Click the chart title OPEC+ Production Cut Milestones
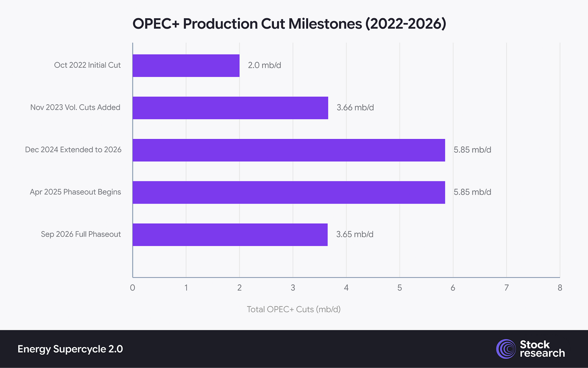The image size is (588, 368). point(289,24)
